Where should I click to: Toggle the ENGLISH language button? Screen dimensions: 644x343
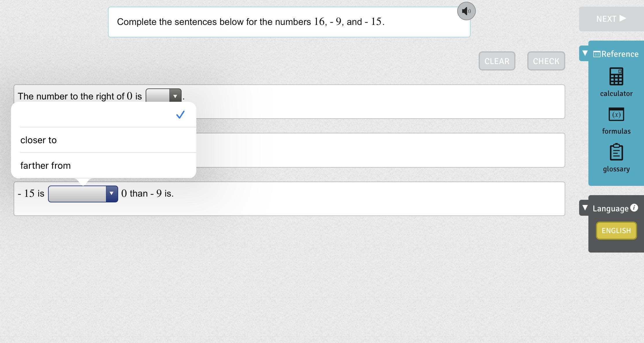click(616, 231)
